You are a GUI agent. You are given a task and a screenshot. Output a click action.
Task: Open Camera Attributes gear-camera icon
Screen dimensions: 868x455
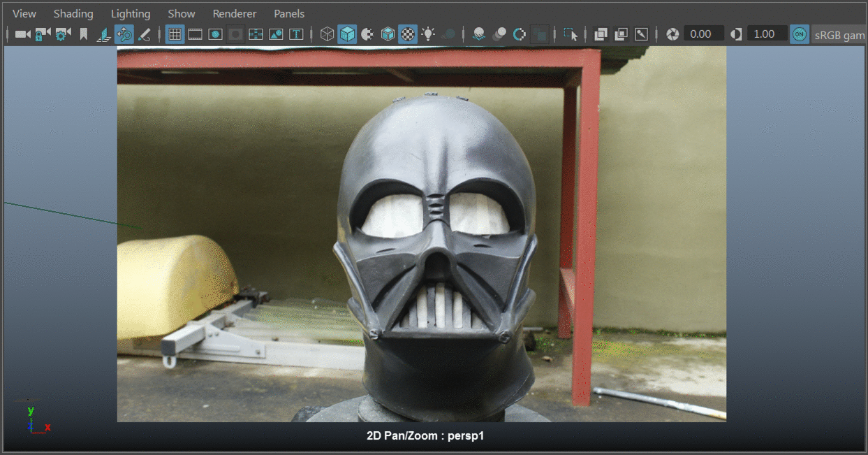[x=64, y=34]
